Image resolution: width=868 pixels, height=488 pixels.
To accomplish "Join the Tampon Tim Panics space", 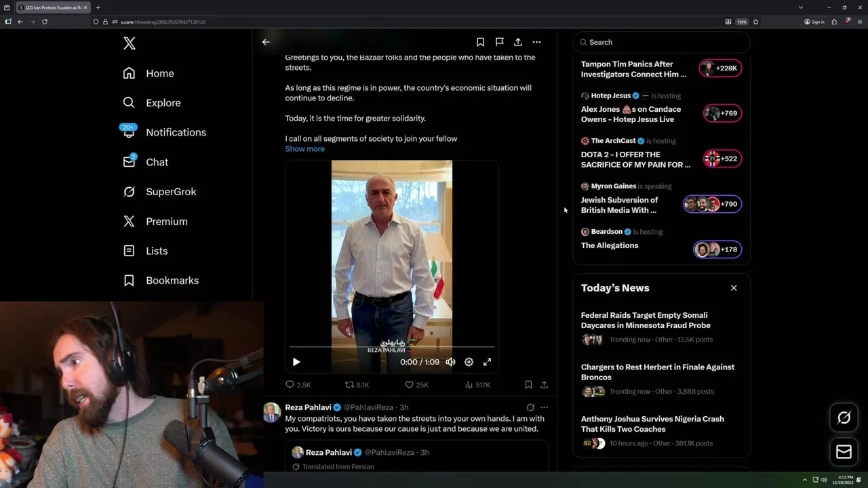I will tap(633, 69).
